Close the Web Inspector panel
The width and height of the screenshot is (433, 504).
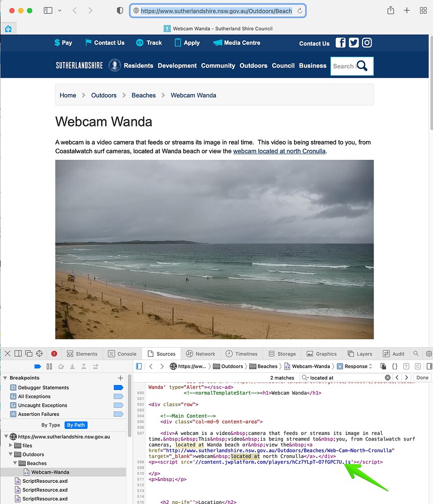pyautogui.click(x=8, y=354)
